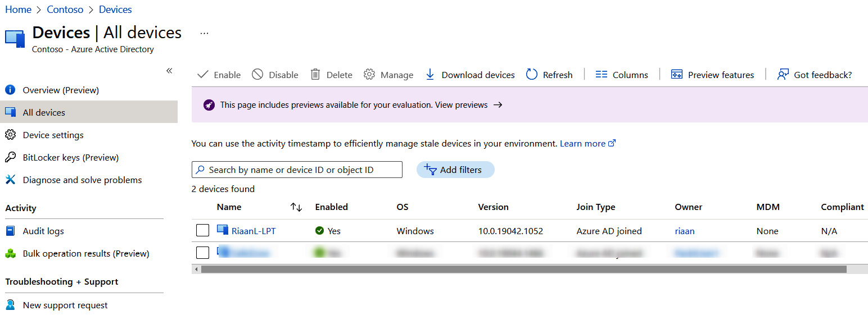Click the Devices header icon
The width and height of the screenshot is (868, 315).
tap(15, 38)
